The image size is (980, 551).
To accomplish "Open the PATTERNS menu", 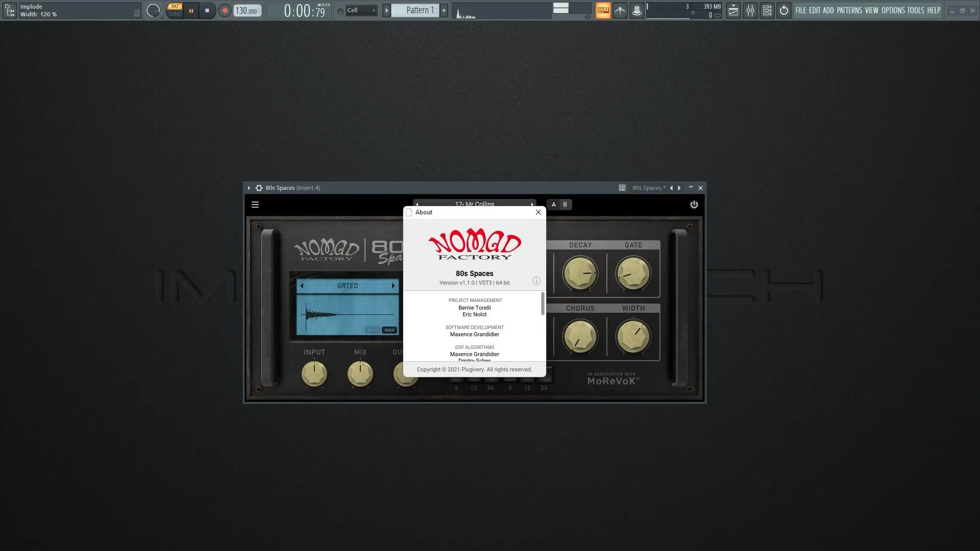I will [849, 10].
